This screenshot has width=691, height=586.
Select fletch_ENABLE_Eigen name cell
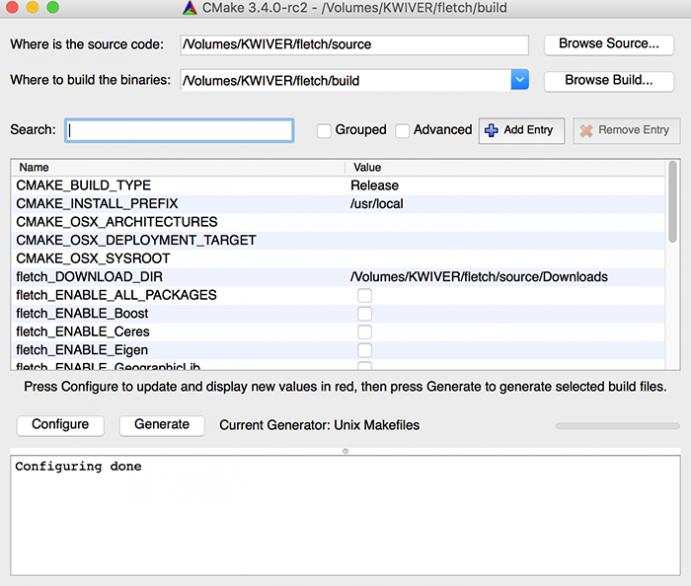point(82,350)
